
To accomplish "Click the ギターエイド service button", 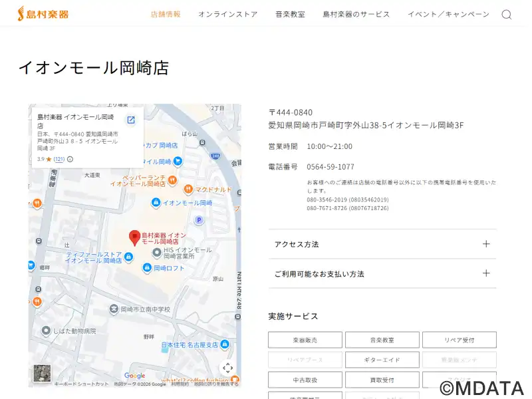I will [382, 360].
